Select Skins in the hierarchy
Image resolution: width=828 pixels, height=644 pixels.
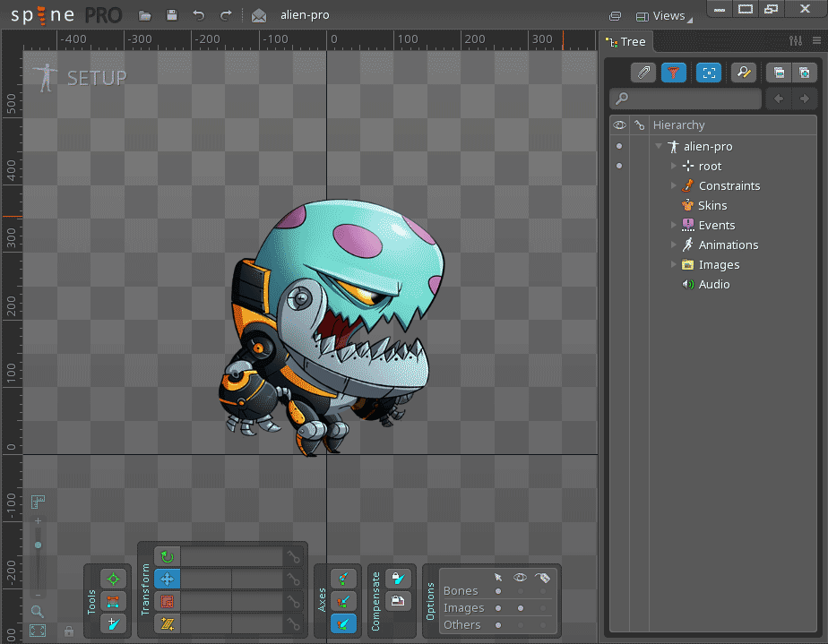tap(712, 206)
